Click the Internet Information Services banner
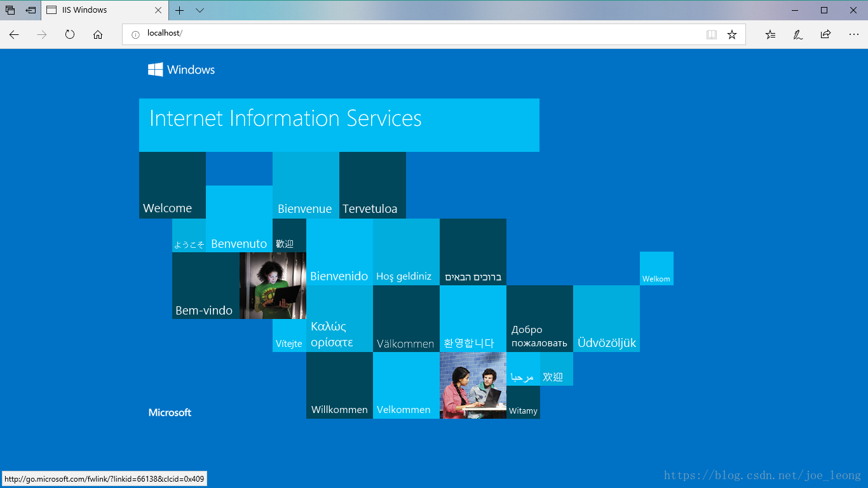This screenshot has height=488, width=868. tap(339, 125)
